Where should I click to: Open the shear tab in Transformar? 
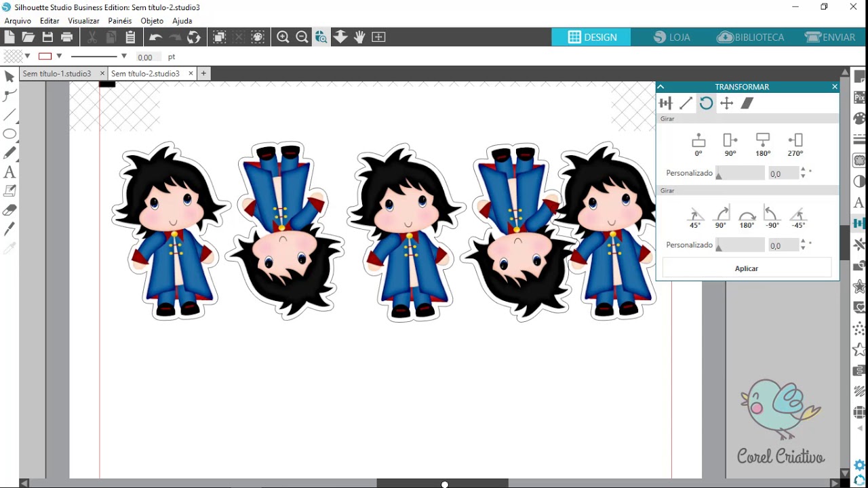(x=747, y=103)
